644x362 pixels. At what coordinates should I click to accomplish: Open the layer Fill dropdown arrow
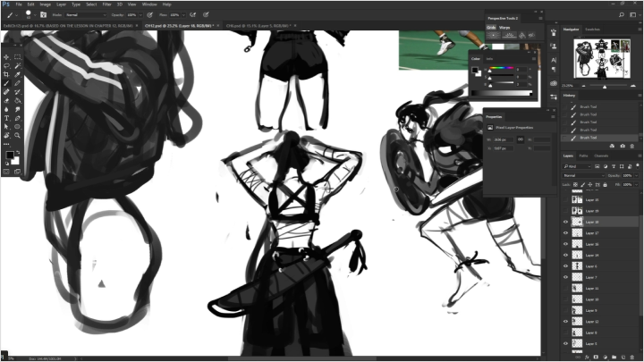tap(636, 185)
